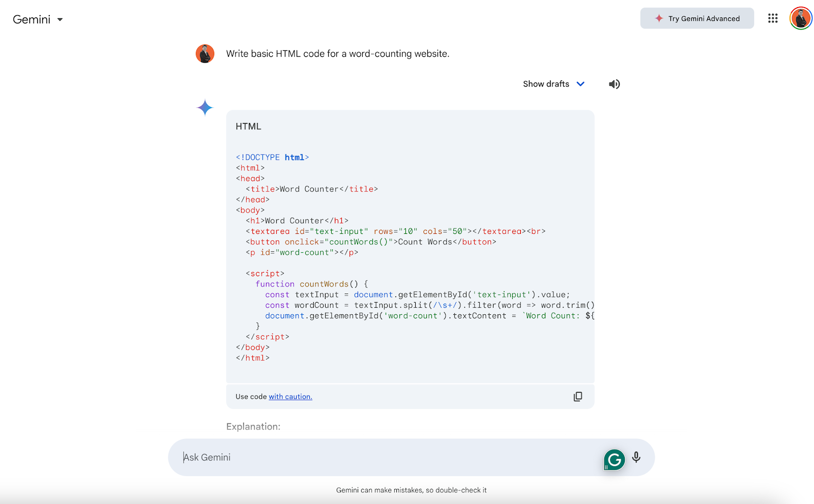Image resolution: width=814 pixels, height=504 pixels.
Task: Open the Show drafts dropdown
Action: (x=546, y=84)
